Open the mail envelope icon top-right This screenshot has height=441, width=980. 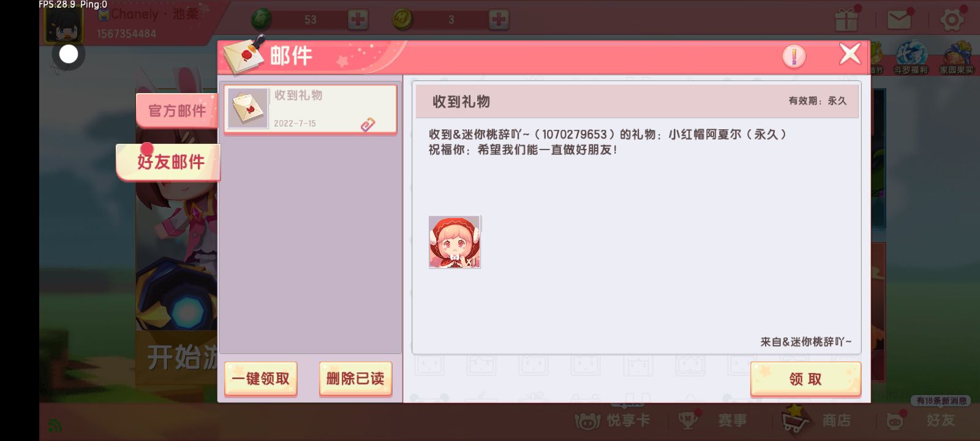click(x=899, y=20)
